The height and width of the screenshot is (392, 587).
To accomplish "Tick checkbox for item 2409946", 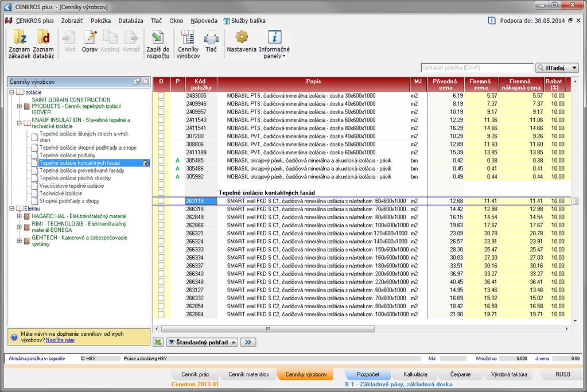I will 161,104.
